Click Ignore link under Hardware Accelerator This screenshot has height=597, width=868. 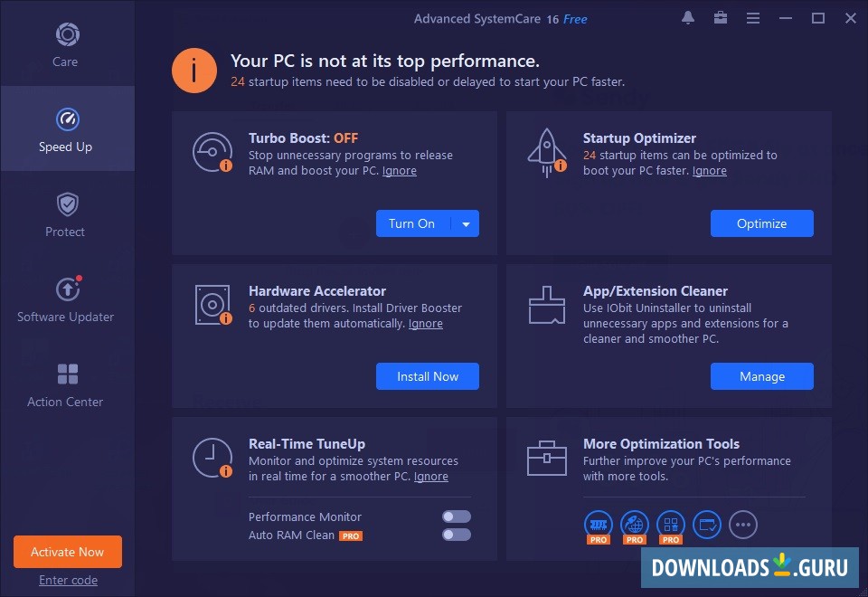425,324
